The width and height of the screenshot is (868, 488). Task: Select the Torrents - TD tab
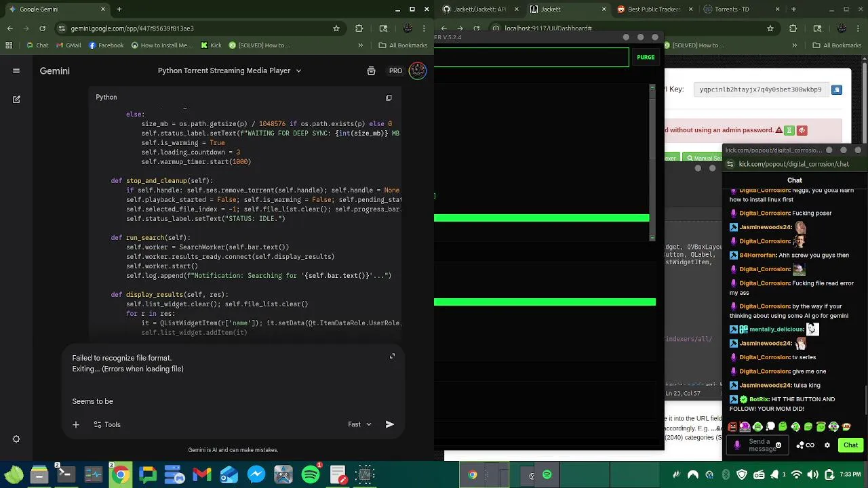click(x=741, y=9)
